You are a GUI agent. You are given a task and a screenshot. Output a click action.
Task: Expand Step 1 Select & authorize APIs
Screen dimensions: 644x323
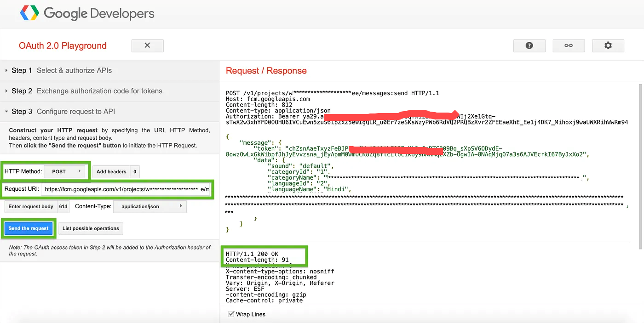[x=109, y=70]
